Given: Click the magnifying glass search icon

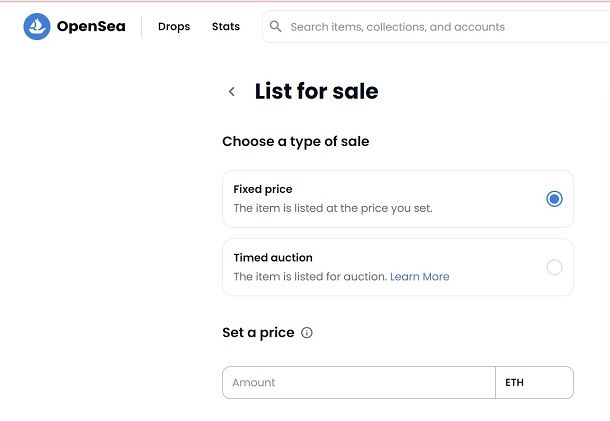Looking at the screenshot, I should coord(275,26).
